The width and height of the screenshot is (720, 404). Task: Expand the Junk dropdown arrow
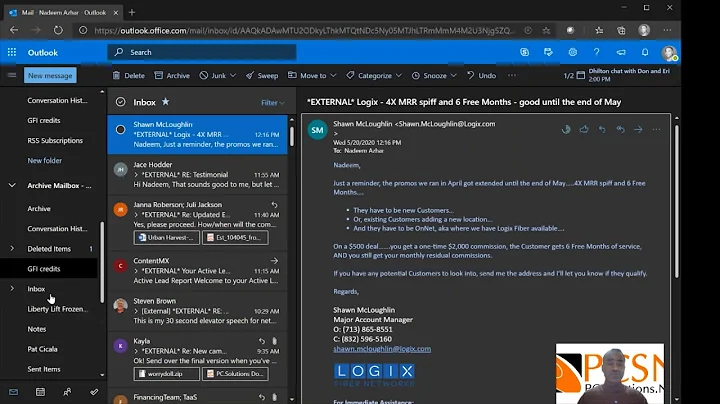[233, 75]
